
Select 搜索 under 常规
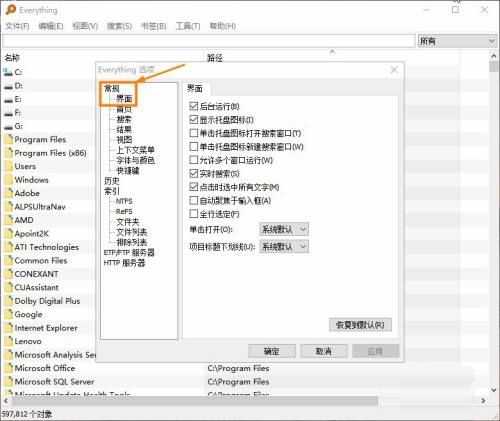click(x=124, y=119)
